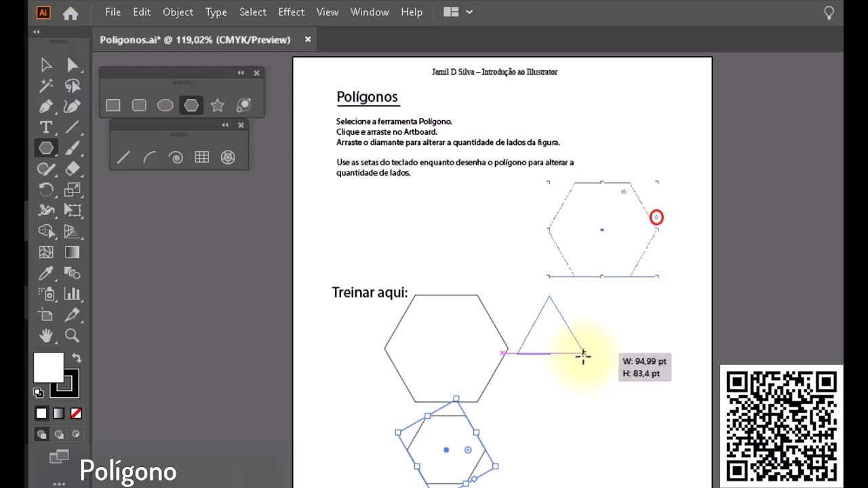Viewport: 868px width, 488px height.
Task: Choose the Shaper tool
Action: (x=46, y=169)
